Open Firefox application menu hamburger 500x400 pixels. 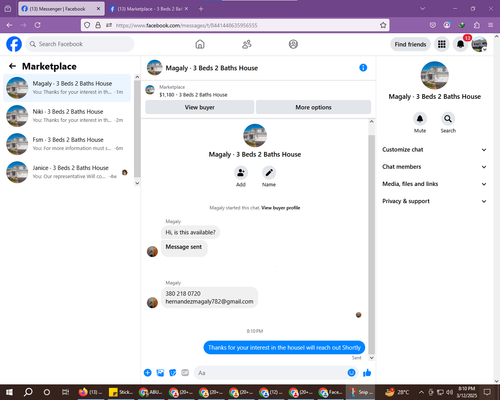click(x=491, y=25)
